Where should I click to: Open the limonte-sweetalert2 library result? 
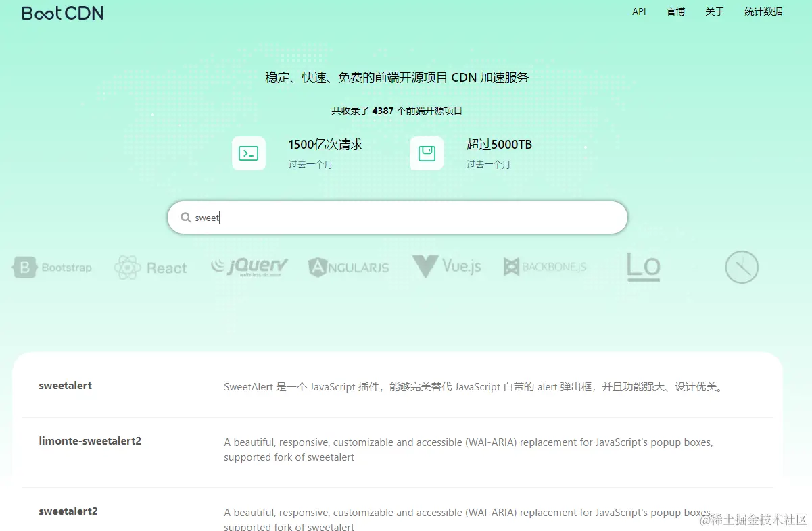[90, 441]
